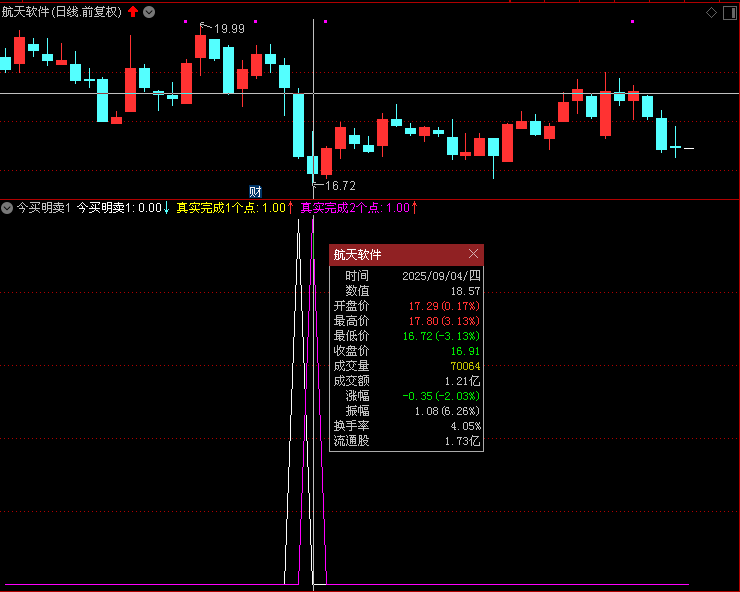740x592 pixels.
Task: Click the 数值 18.57 row value
Action: [x=465, y=291]
